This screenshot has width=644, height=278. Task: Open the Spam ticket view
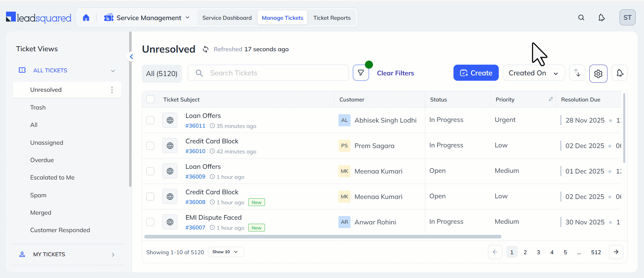(38, 195)
